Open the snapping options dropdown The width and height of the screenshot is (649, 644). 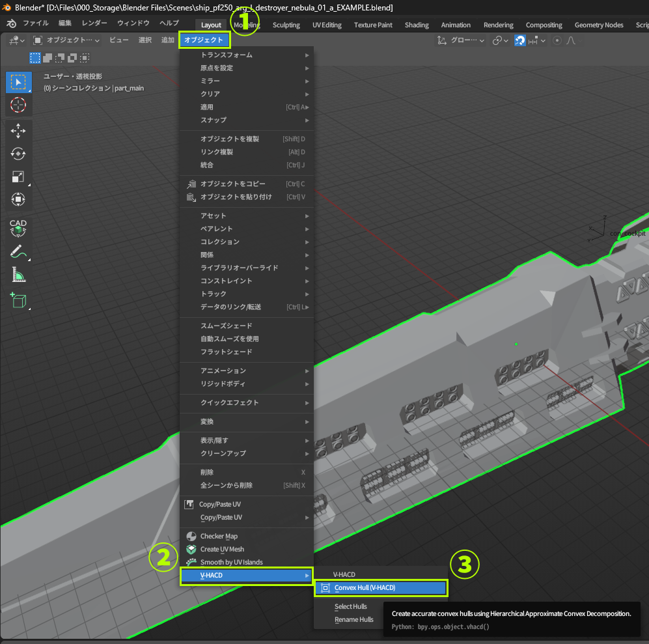pyautogui.click(x=537, y=40)
